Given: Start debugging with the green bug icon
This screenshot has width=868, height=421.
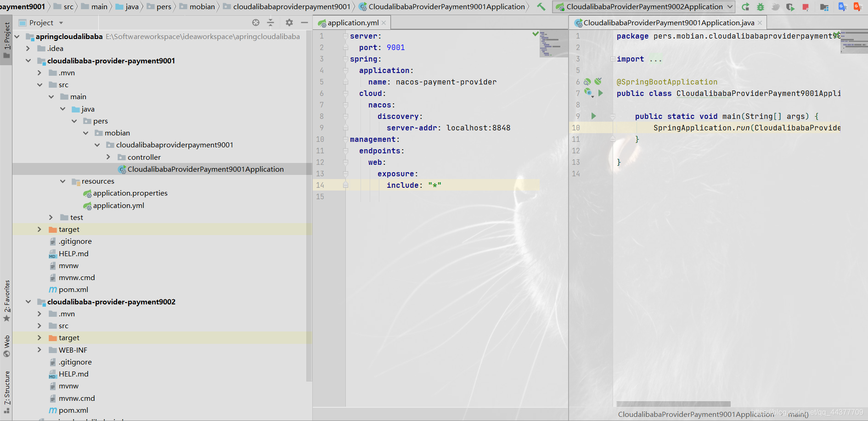Looking at the screenshot, I should click(761, 7).
